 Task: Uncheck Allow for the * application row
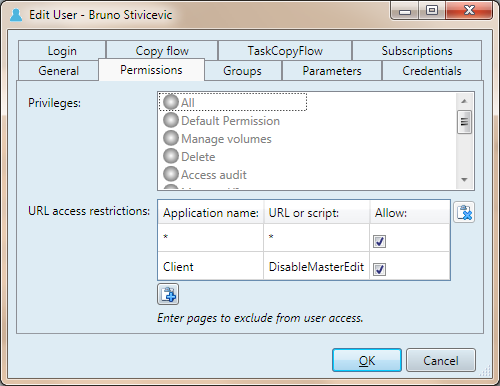[379, 241]
